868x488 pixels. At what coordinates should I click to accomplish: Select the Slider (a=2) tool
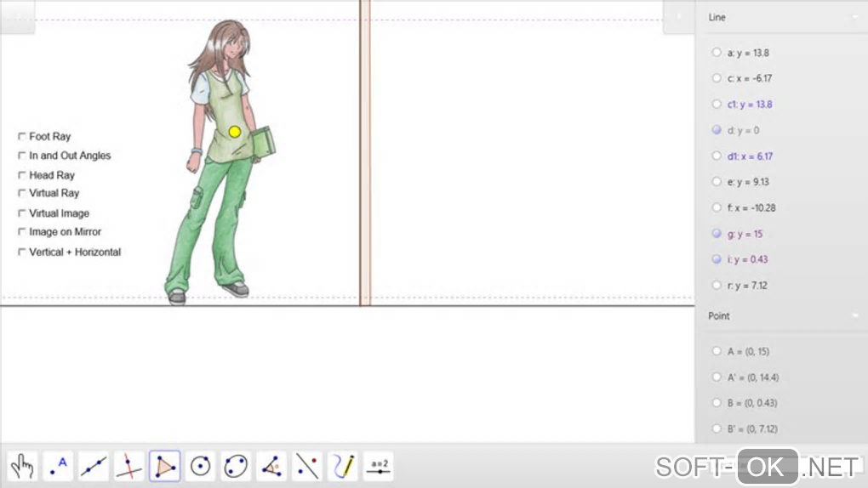click(x=379, y=466)
